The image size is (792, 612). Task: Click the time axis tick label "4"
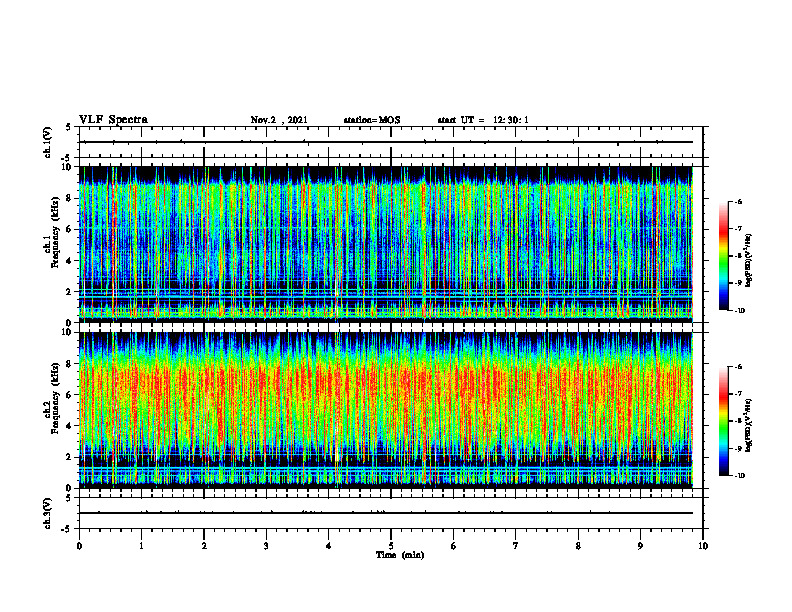(x=329, y=546)
